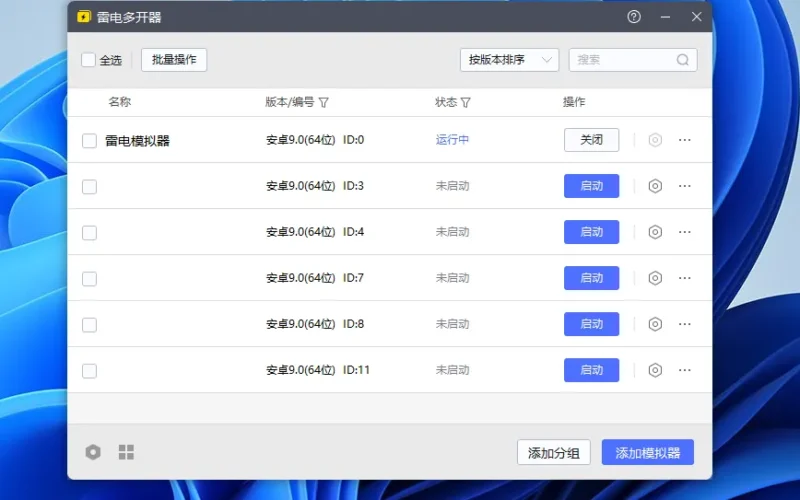
Task: Click the 名称 column header
Action: tap(120, 102)
